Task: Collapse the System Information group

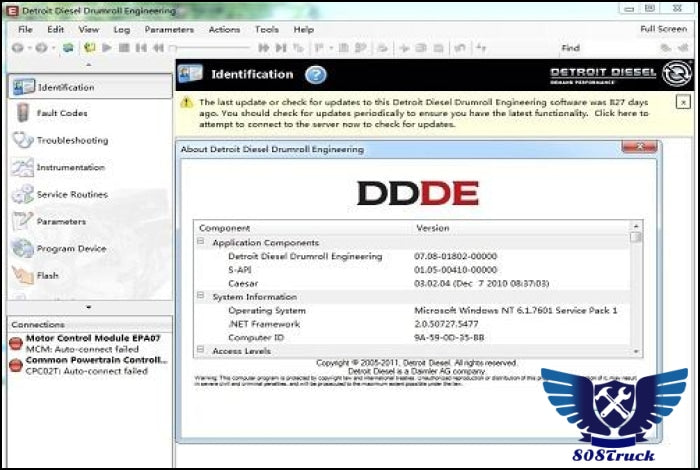Action: click(200, 297)
